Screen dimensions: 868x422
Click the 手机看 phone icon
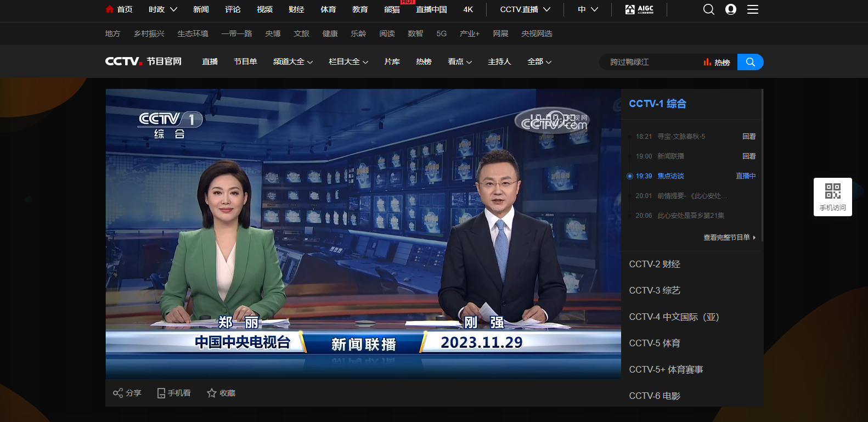[161, 393]
